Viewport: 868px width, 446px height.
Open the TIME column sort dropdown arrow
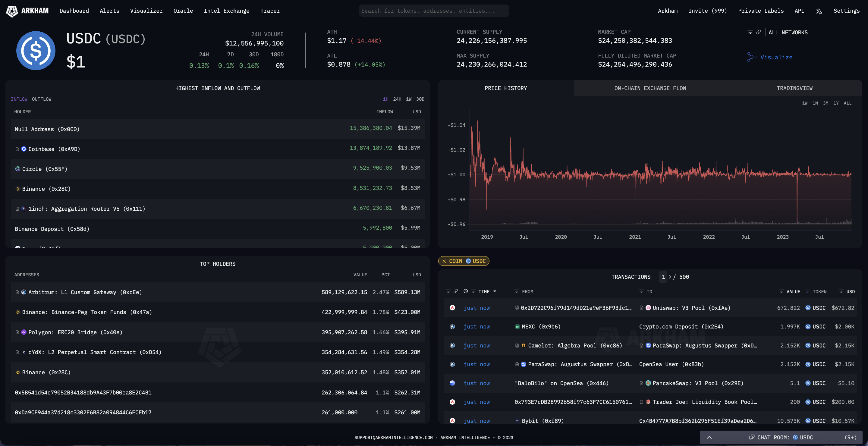(495, 291)
